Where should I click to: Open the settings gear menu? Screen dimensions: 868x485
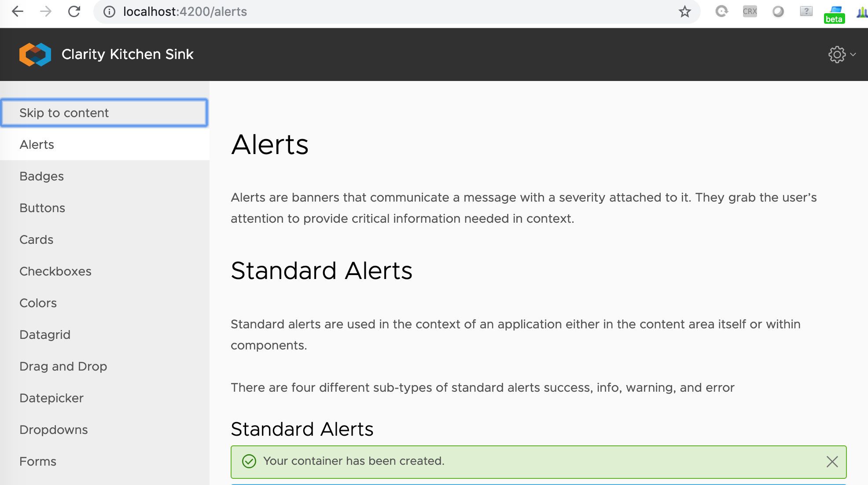tap(841, 55)
